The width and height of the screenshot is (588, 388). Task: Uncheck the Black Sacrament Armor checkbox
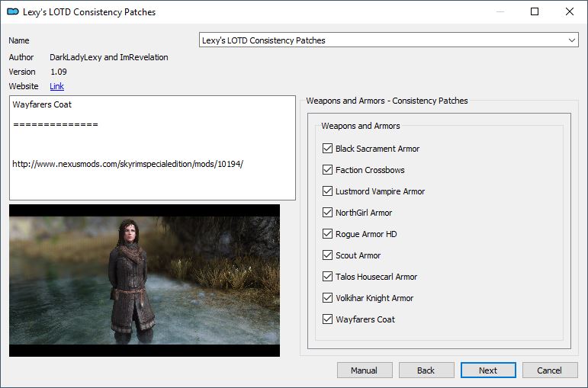[327, 149]
